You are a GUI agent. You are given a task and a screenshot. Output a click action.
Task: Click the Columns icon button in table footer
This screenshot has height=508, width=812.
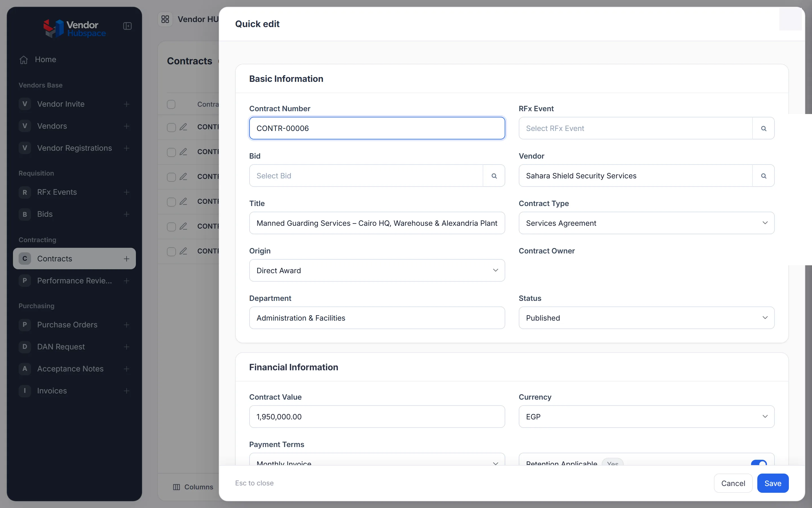[x=193, y=487]
